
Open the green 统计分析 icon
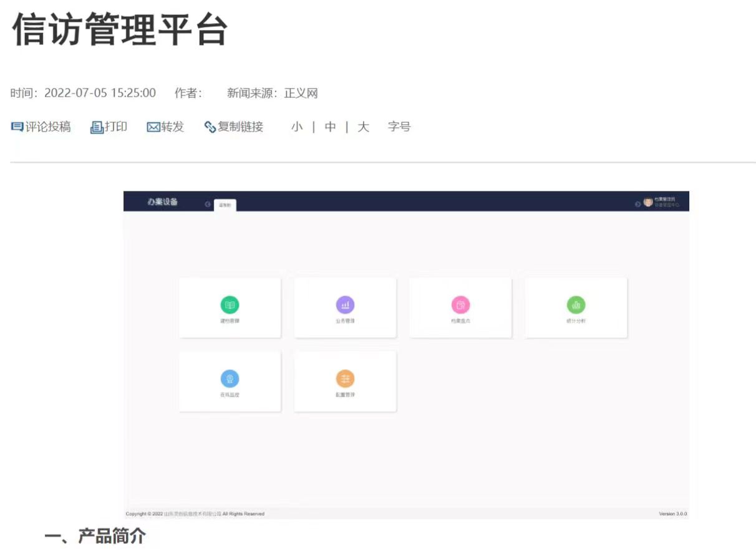pos(576,305)
